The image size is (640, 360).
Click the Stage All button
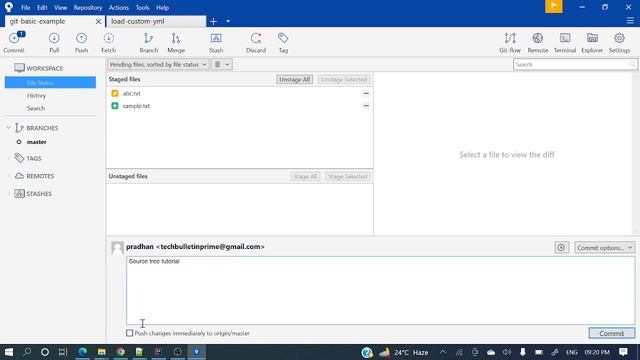pyautogui.click(x=305, y=176)
